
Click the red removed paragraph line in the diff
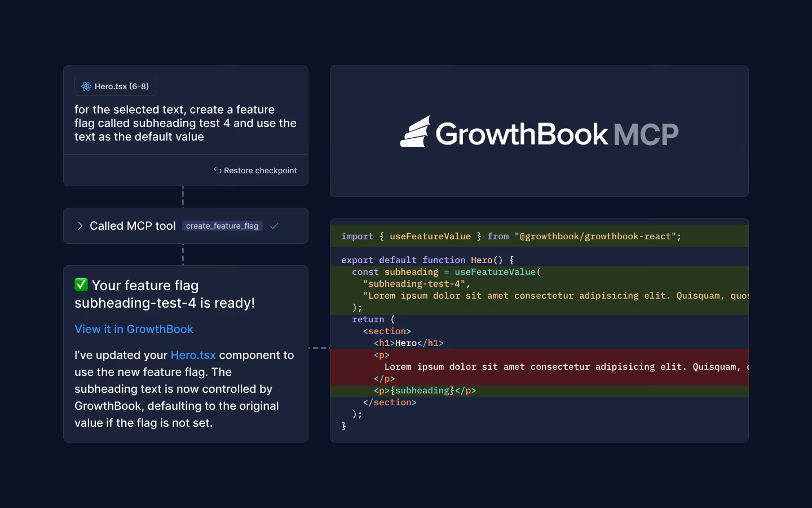pyautogui.click(x=536, y=367)
